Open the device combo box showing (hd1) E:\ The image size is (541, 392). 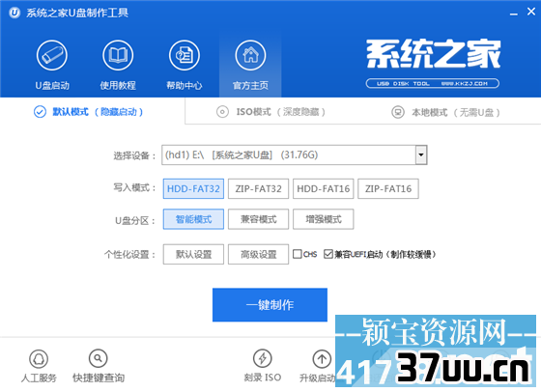point(295,154)
